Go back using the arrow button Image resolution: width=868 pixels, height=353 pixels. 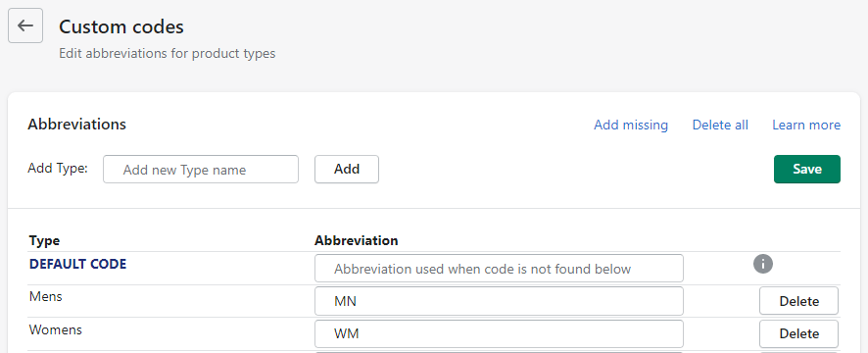coord(25,25)
